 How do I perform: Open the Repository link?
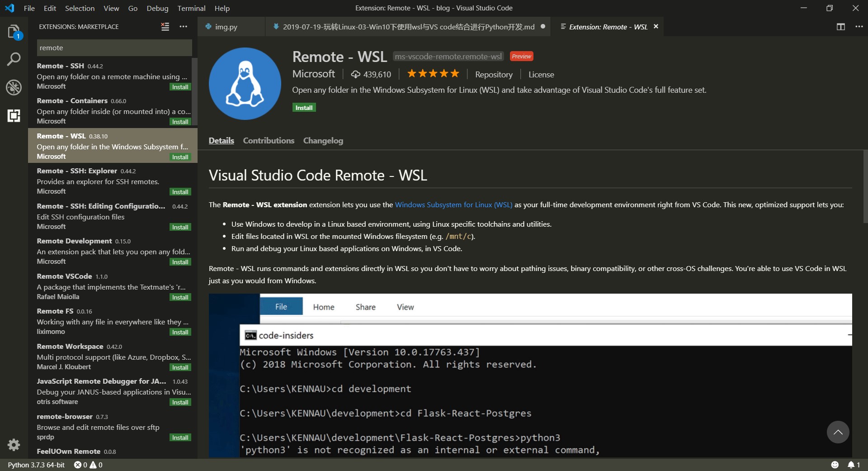tap(494, 75)
